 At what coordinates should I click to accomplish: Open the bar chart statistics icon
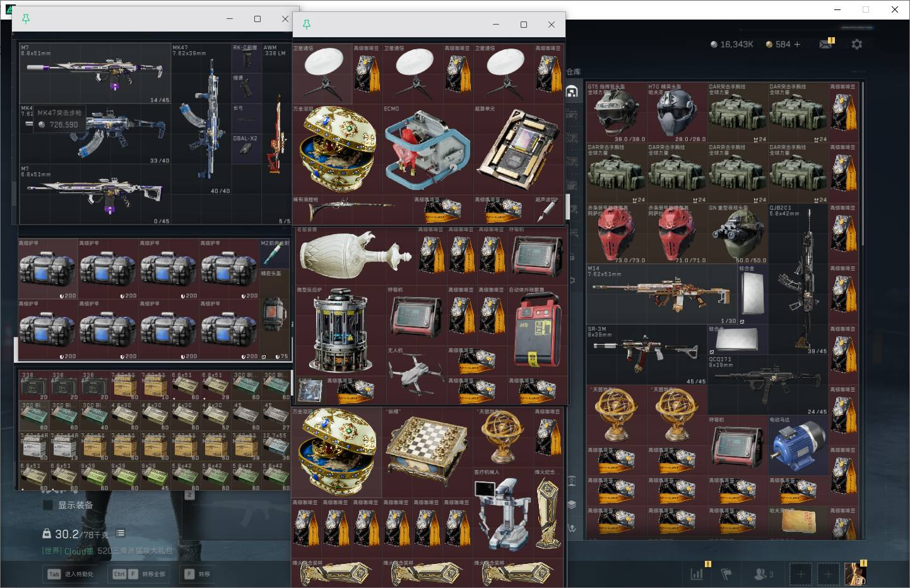(697, 574)
